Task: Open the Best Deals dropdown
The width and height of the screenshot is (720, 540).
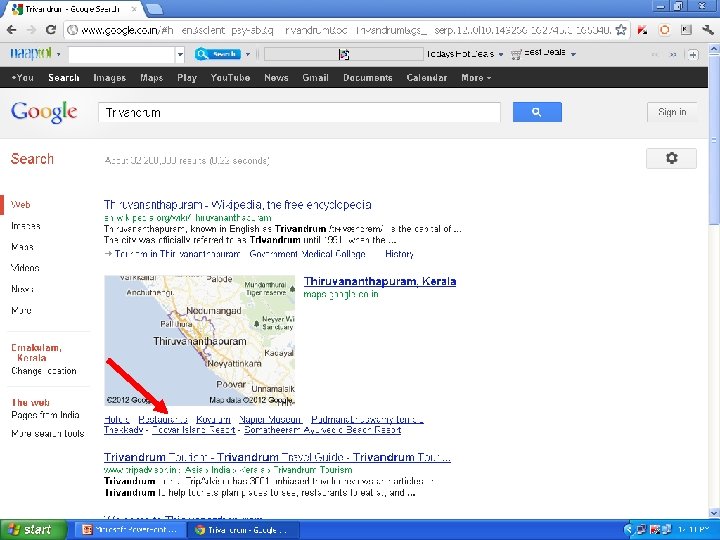Action: point(573,54)
